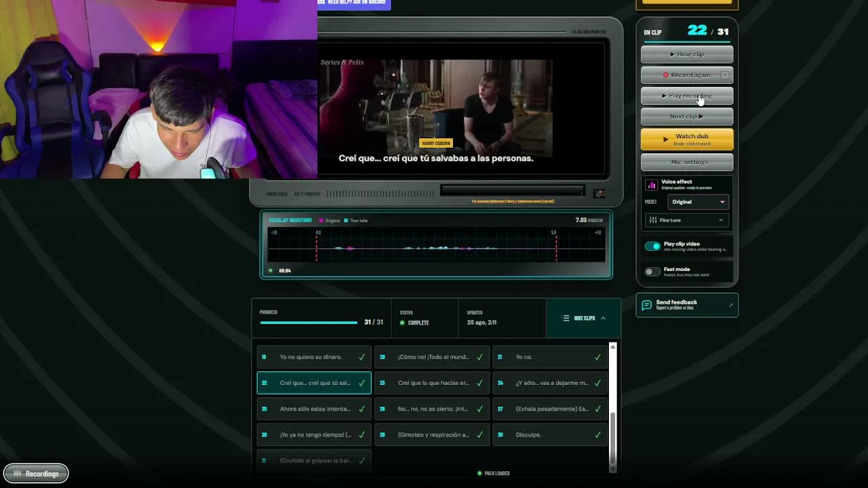Click the checkmark on clip 30

[x=597, y=434]
